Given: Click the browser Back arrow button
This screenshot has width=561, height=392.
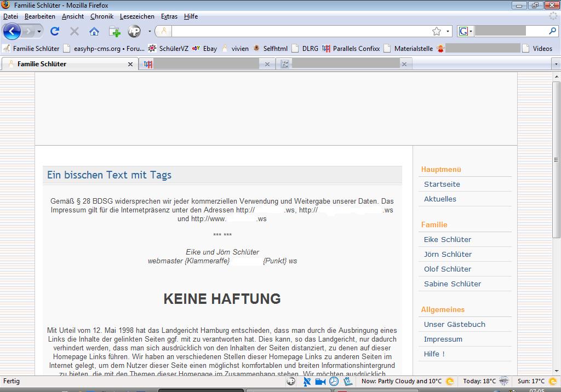Looking at the screenshot, I should (12, 31).
